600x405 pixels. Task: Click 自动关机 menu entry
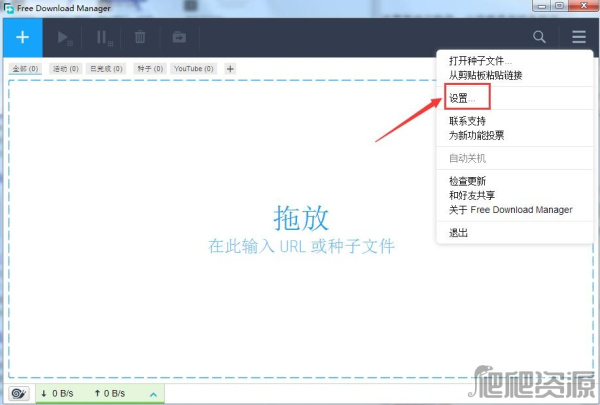[467, 158]
